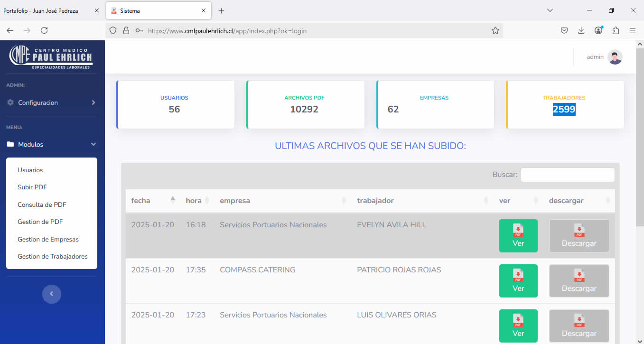Open Gestion de Empresas menu item
The height and width of the screenshot is (344, 644).
48,239
